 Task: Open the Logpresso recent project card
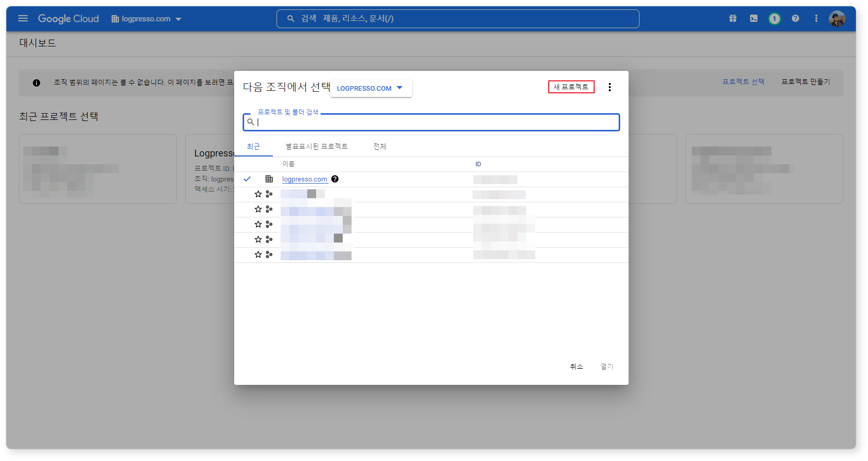click(210, 169)
